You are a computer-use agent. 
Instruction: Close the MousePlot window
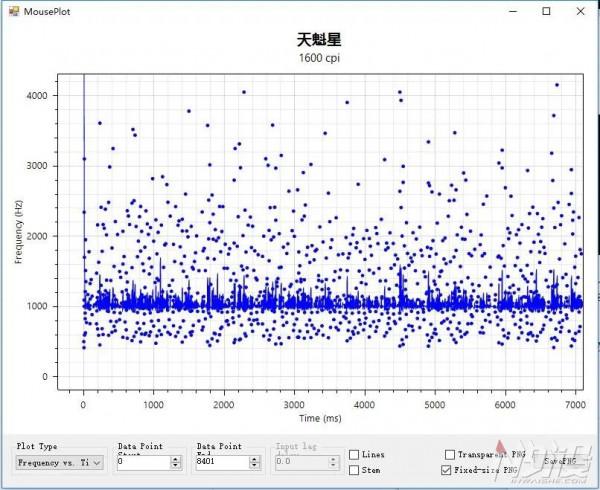coord(580,11)
